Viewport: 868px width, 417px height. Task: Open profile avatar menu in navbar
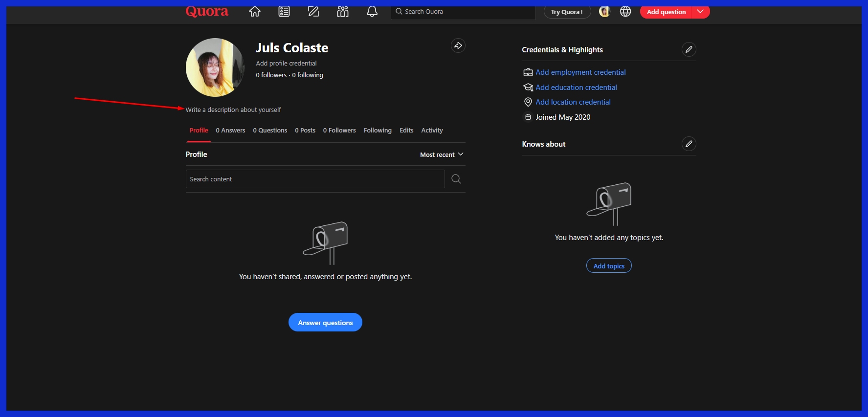click(x=604, y=12)
